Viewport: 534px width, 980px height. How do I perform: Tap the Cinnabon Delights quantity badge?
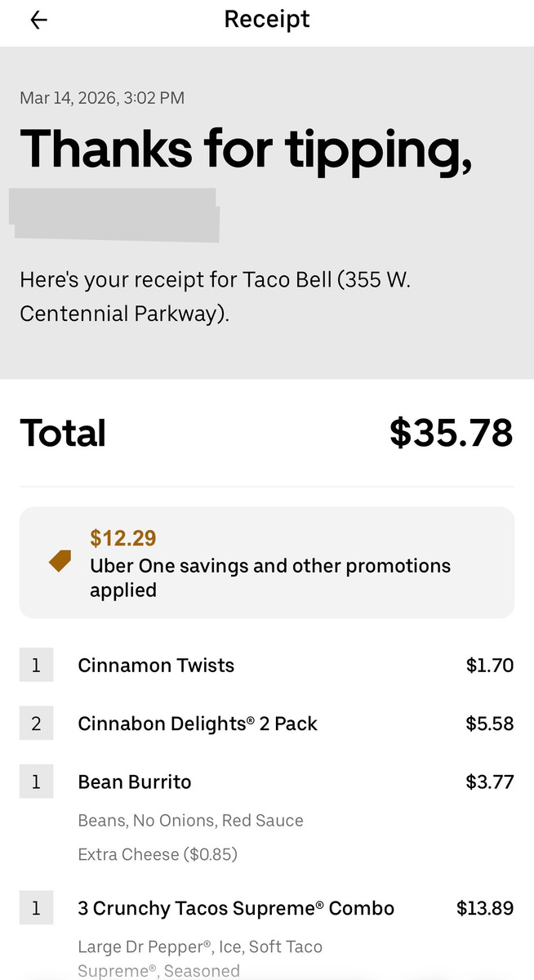coord(36,724)
